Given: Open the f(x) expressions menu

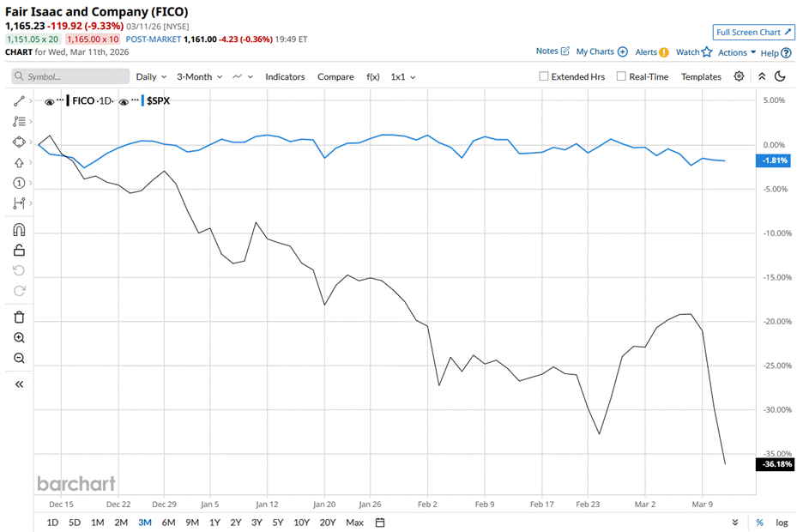Looking at the screenshot, I should [x=373, y=77].
